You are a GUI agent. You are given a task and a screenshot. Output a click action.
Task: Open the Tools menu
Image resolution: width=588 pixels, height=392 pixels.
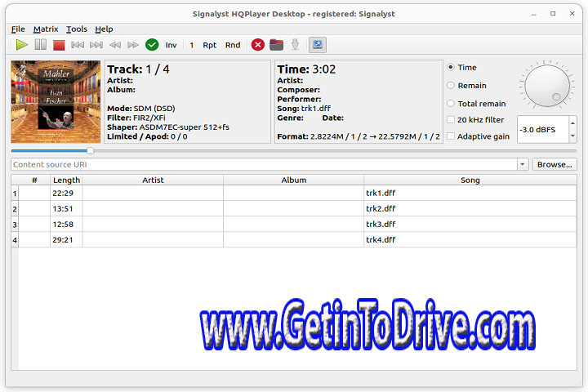click(77, 29)
